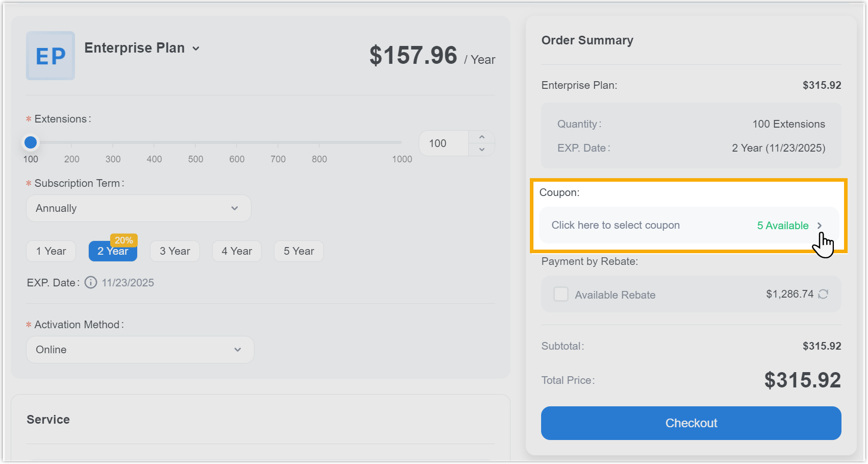The image size is (868, 464).
Task: Decrease extensions using the down arrow
Action: 482,150
